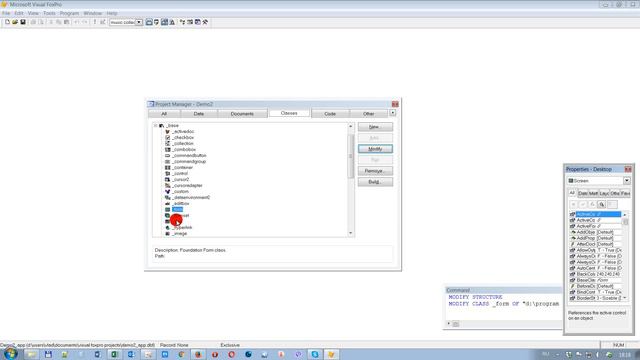Screen dimensions: 640x360
Task: Collapse Project Manager with the arrow button
Action: (393, 113)
